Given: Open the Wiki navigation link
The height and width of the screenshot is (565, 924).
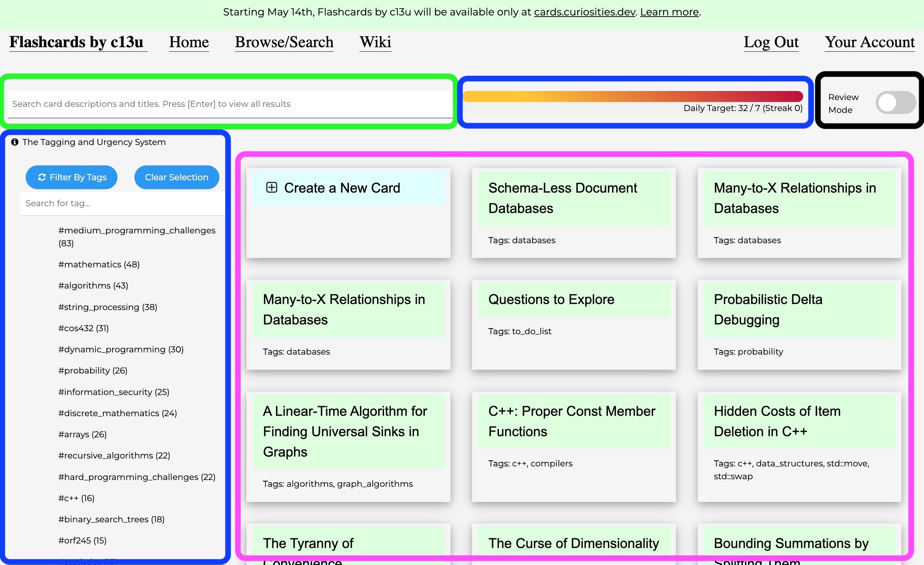Looking at the screenshot, I should 375,42.
